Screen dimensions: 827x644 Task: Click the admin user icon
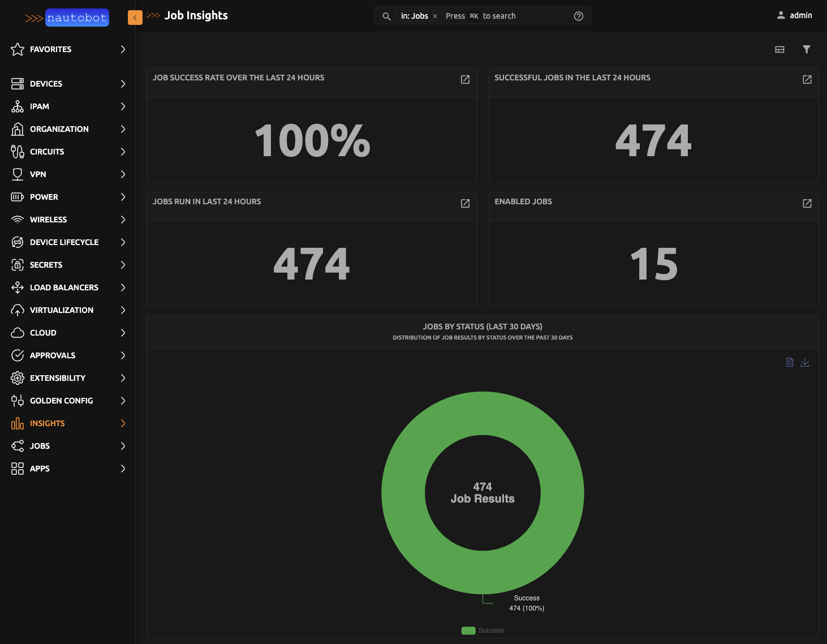[x=781, y=15]
